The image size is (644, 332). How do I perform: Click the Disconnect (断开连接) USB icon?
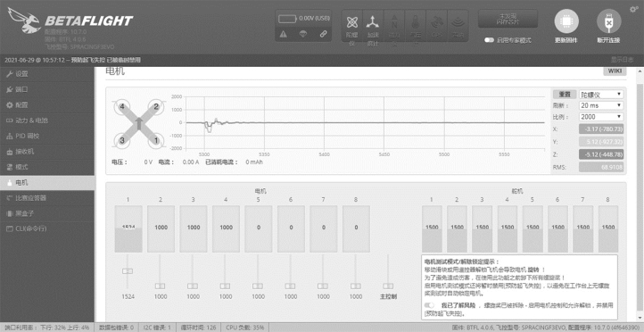click(x=608, y=21)
